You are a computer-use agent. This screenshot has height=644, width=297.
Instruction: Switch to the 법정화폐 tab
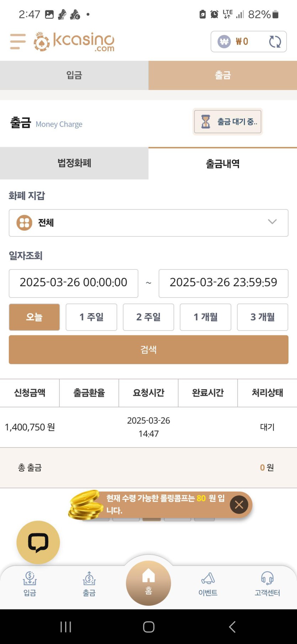click(x=74, y=163)
